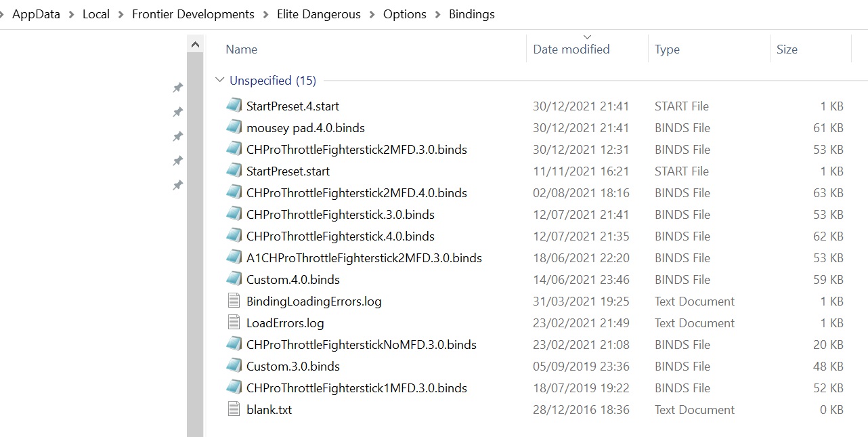Navigate to Elite Dangerous folder breadcrumb
The height and width of the screenshot is (437, 868).
(x=319, y=14)
